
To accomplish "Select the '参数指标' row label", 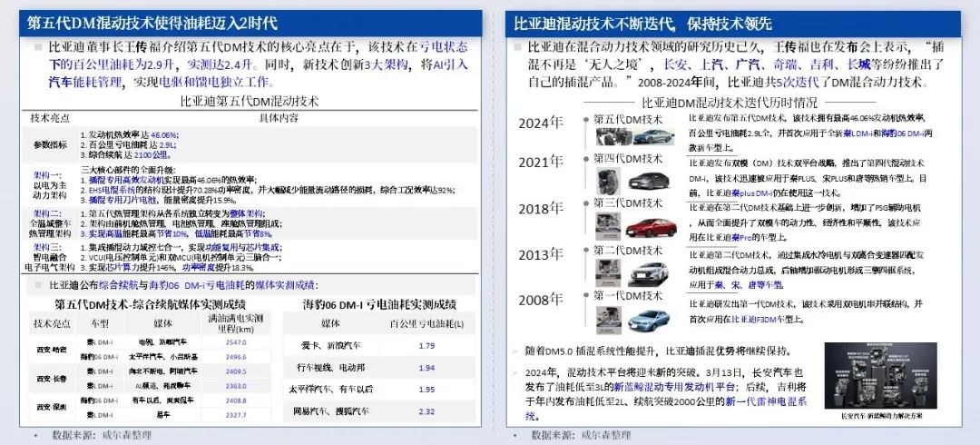I will pos(50,144).
